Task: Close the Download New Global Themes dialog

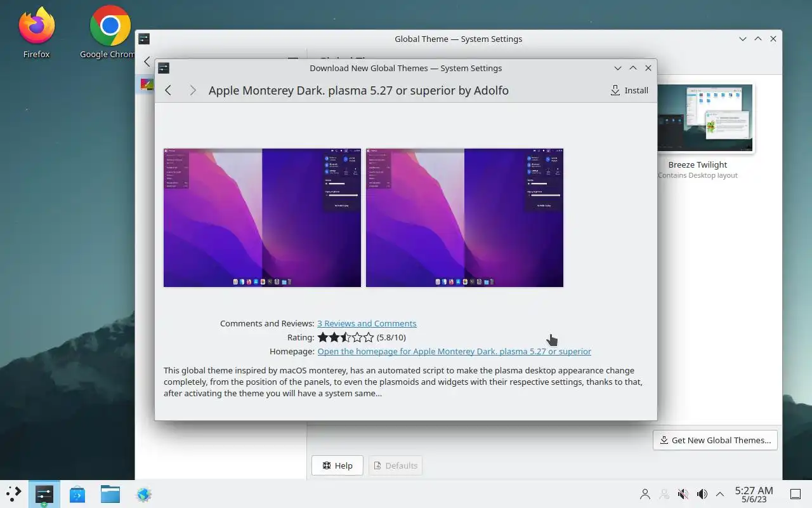Action: click(648, 68)
